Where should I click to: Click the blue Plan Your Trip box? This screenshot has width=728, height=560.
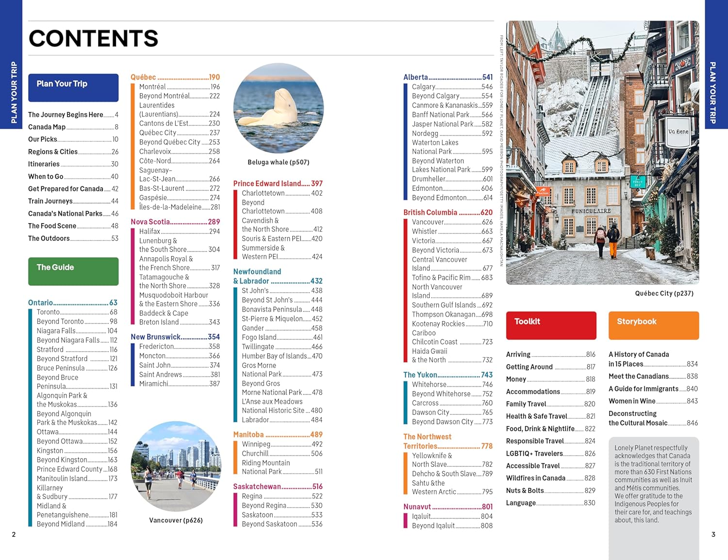point(73,88)
